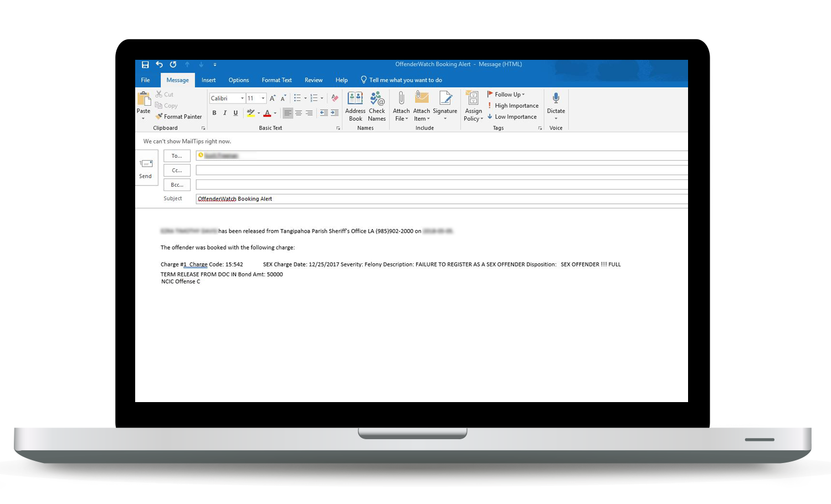The image size is (831, 504).
Task: Click the Tell me what you want to do box
Action: (402, 80)
